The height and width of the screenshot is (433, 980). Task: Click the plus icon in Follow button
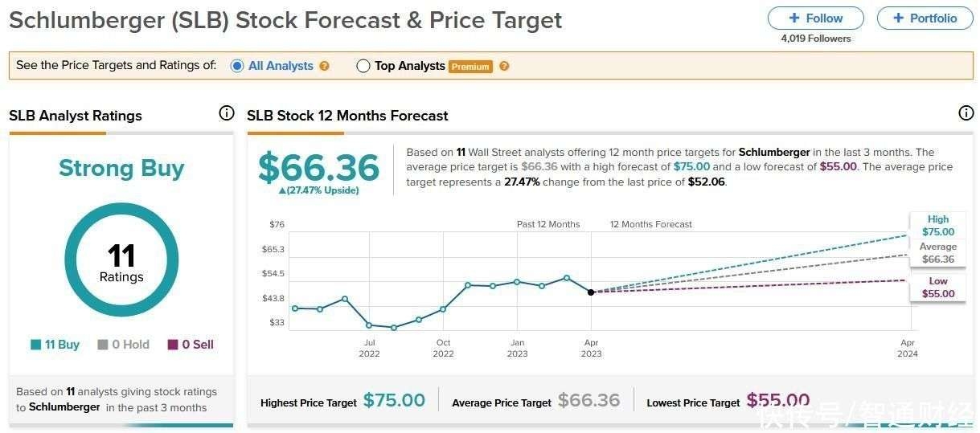click(x=794, y=18)
